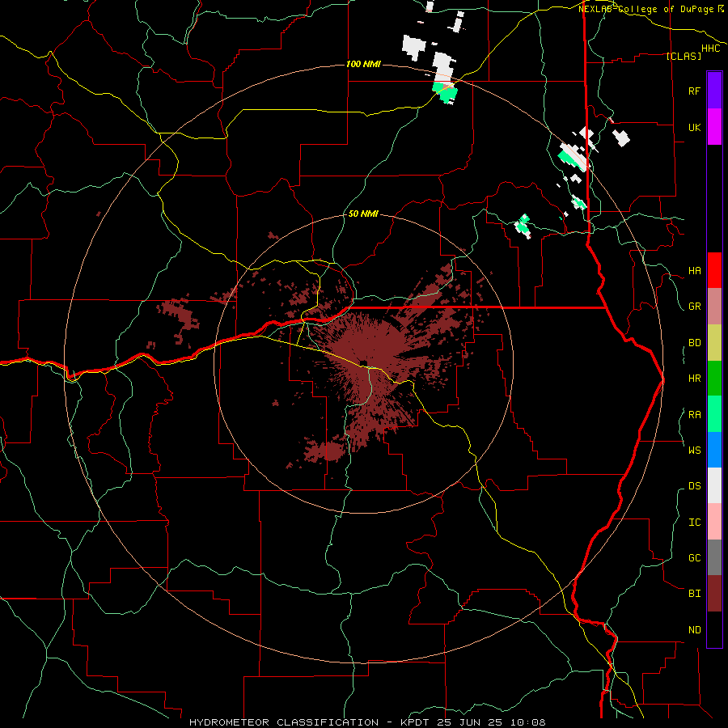Click the HR legend label
This screenshot has width=728, height=728.
coord(694,379)
